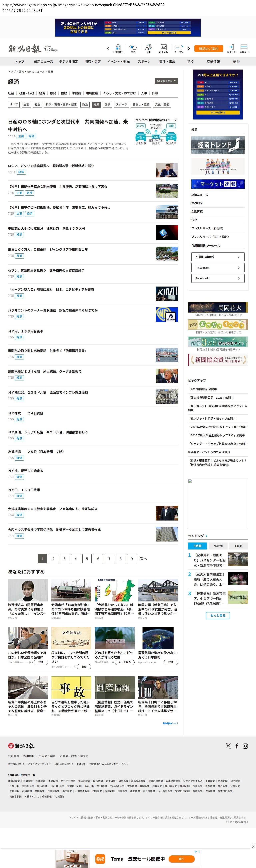
Task: Open the パラマウント article thumbnail
Action: [x=167, y=314]
